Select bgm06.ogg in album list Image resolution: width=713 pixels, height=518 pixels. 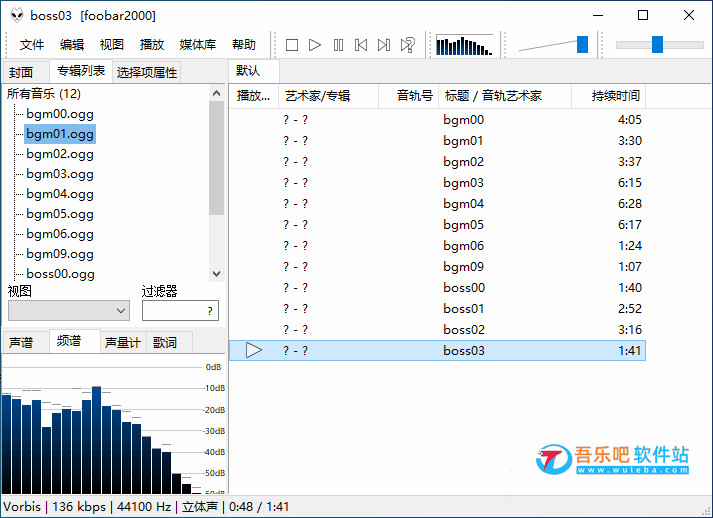(60, 234)
